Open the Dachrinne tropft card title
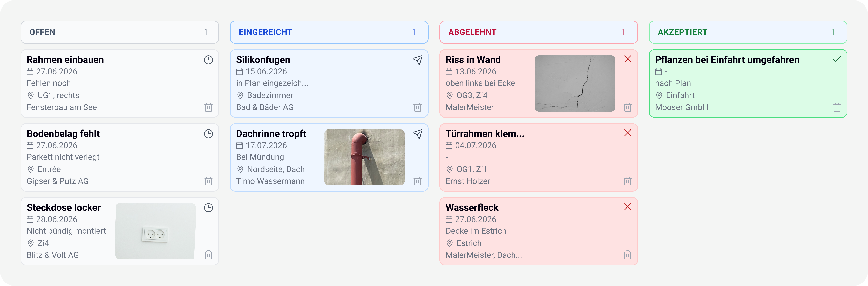 click(x=271, y=134)
